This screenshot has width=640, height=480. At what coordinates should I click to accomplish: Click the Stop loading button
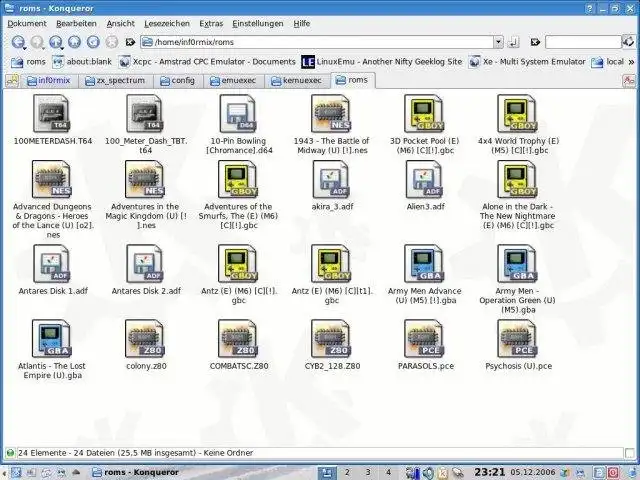point(111,42)
